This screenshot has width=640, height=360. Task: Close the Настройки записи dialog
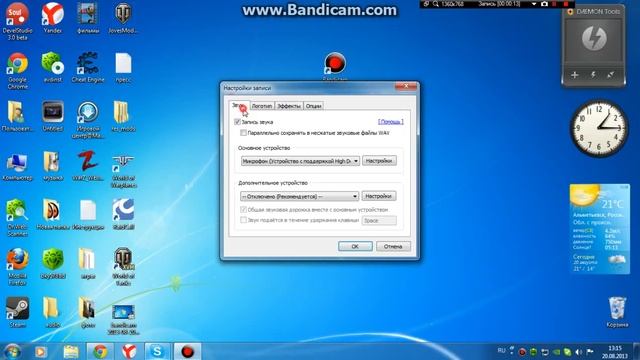[406, 86]
